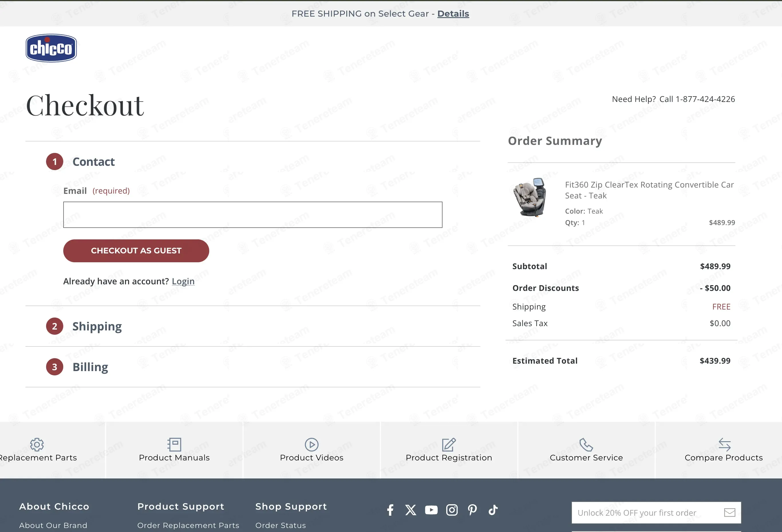
Task: Click the help phone number 1-877-424-4226
Action: point(705,99)
